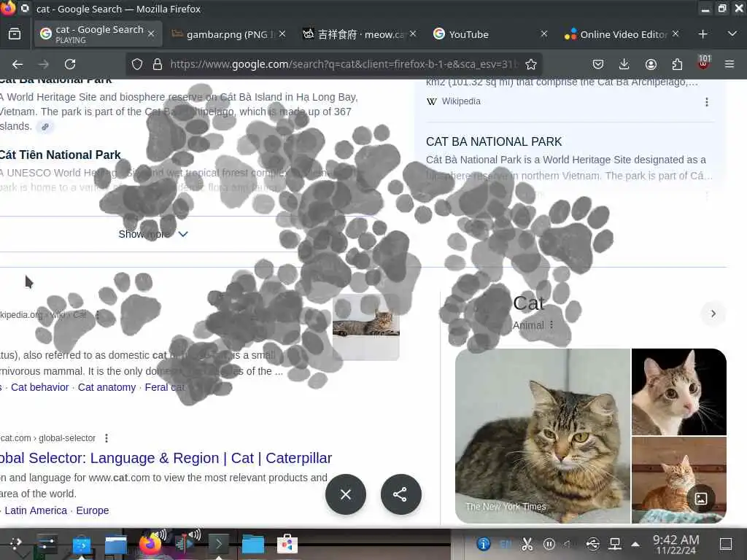Image resolution: width=747 pixels, height=560 pixels.
Task: Open the Feral cat link
Action: pos(165,387)
